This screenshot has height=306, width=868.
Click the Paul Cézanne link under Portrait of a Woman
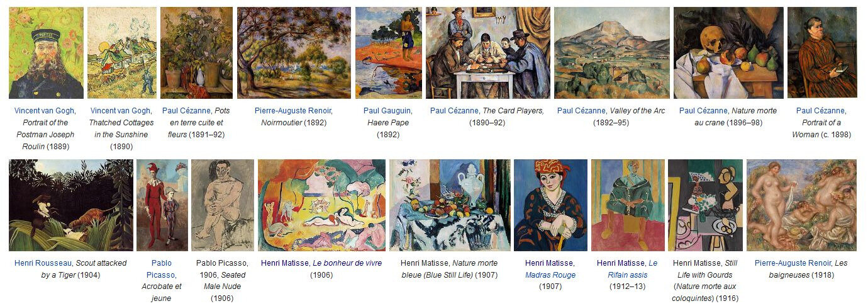(x=822, y=111)
